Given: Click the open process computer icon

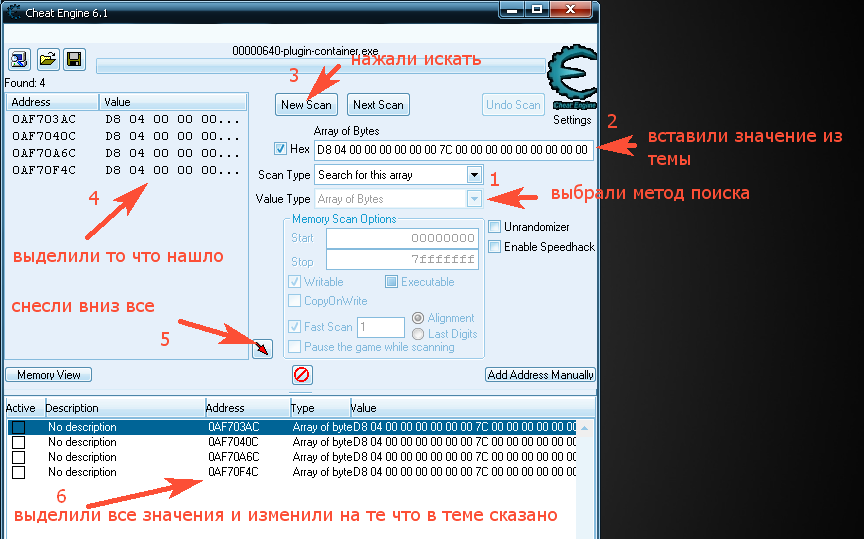Looking at the screenshot, I should (x=19, y=59).
